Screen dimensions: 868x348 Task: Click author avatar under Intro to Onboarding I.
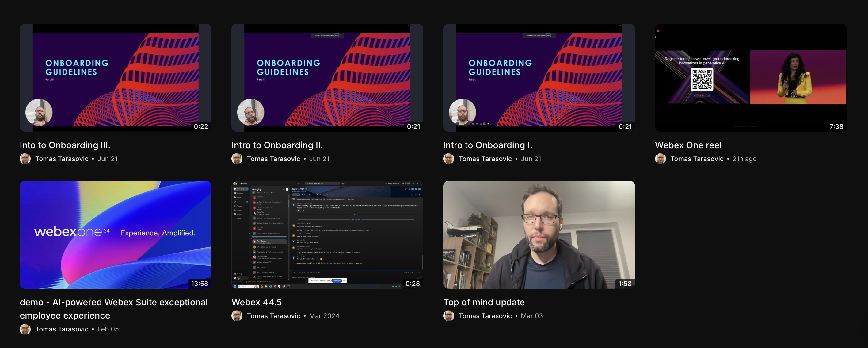pyautogui.click(x=448, y=159)
